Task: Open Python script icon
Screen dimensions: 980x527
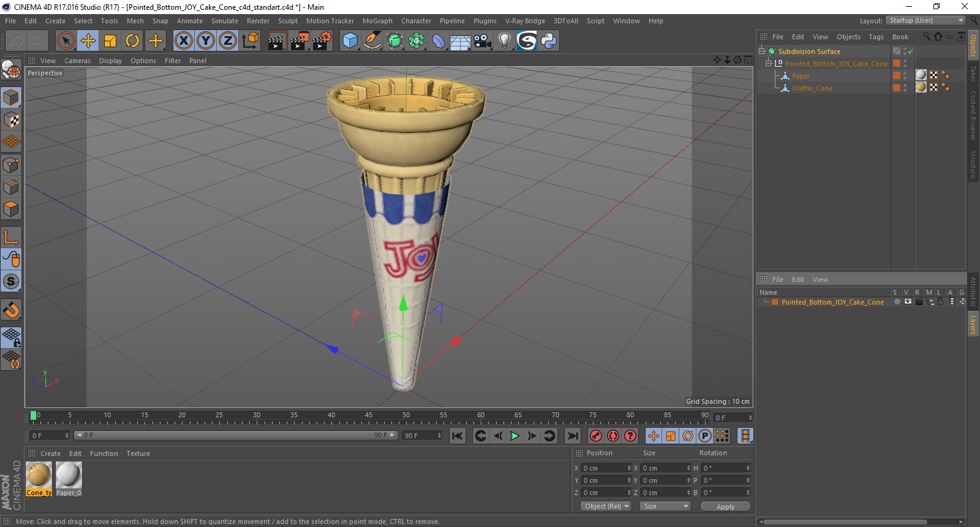Action: 549,41
